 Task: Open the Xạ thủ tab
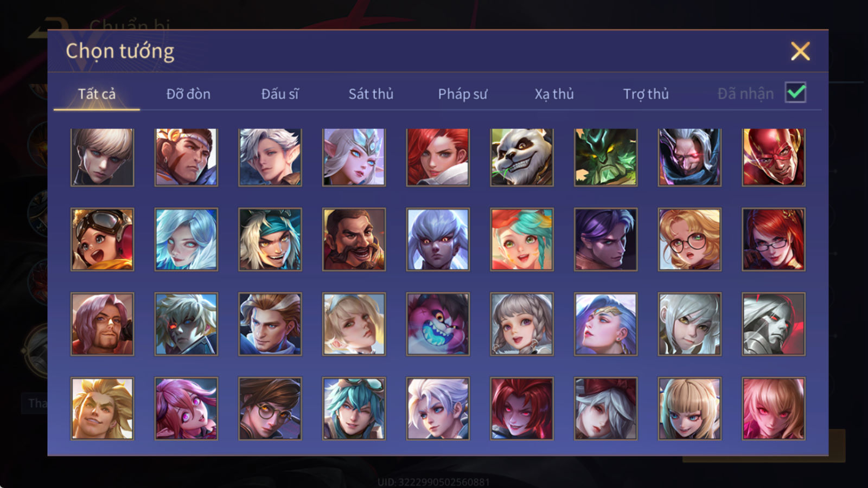click(x=554, y=94)
